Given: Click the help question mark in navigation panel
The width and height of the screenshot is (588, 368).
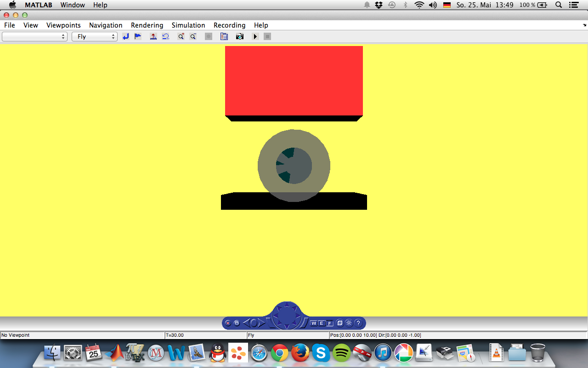Looking at the screenshot, I should pos(358,323).
